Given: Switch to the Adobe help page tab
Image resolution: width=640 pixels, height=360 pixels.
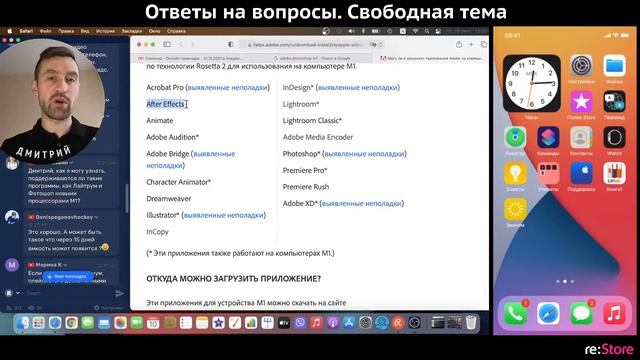Looking at the screenshot, I should (431, 58).
